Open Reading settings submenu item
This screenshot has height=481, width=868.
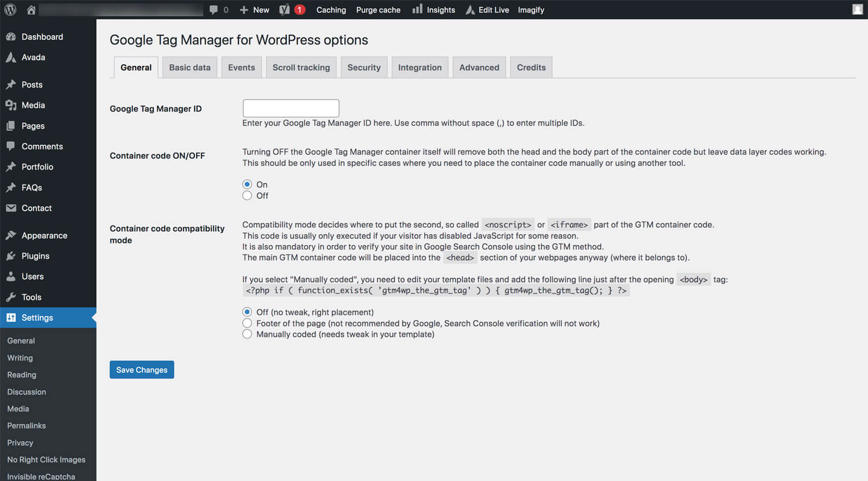coord(21,375)
